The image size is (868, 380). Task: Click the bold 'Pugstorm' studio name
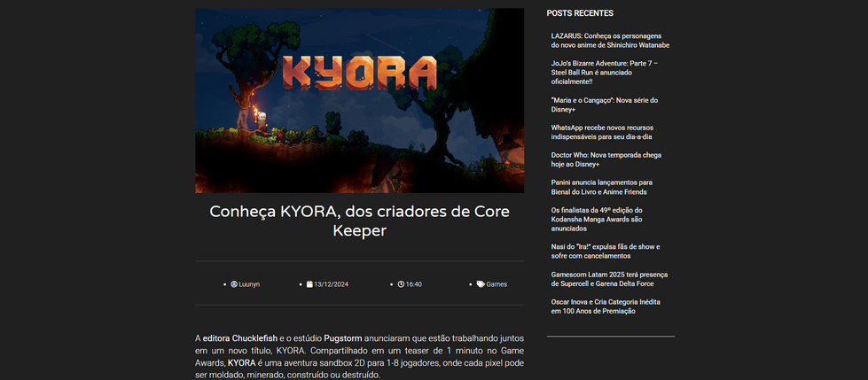click(x=342, y=338)
